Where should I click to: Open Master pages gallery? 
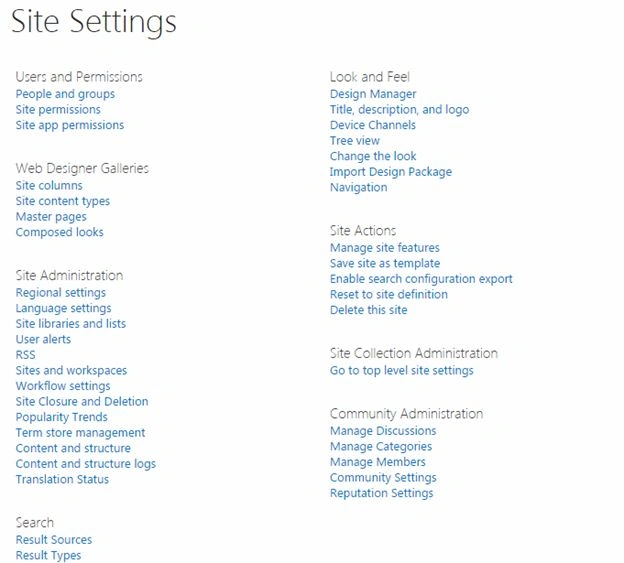tap(51, 217)
